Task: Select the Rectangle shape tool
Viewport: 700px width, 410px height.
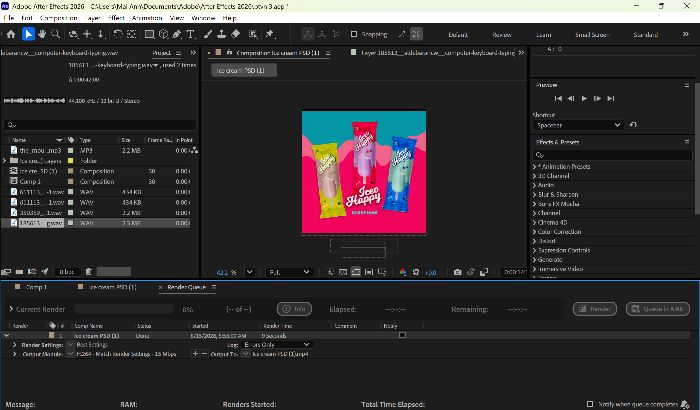Action: click(x=150, y=34)
